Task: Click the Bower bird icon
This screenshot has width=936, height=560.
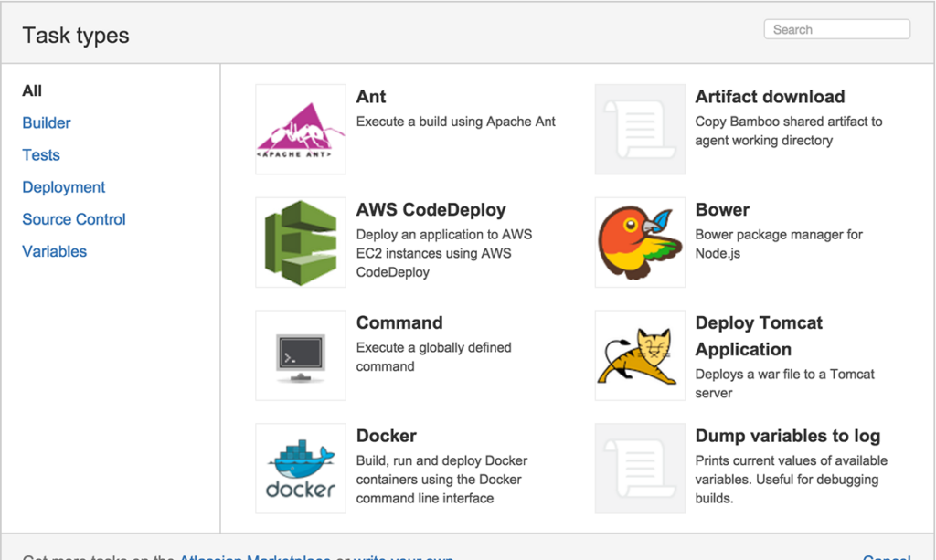Action: [x=640, y=241]
